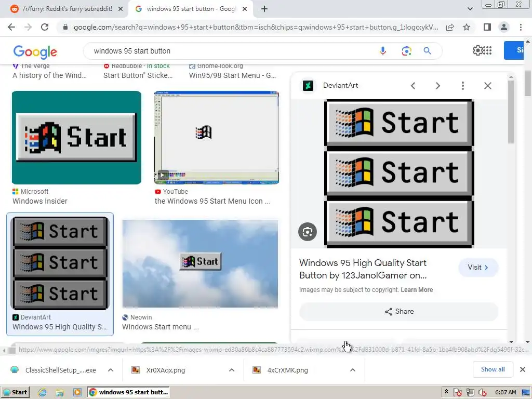Click the browser forward arrow

pyautogui.click(x=28, y=27)
